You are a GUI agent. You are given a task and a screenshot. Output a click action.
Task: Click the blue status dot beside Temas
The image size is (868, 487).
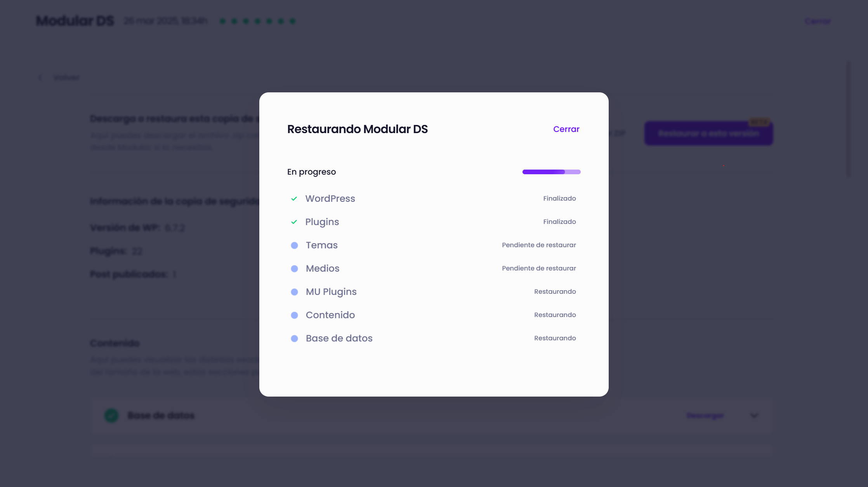pyautogui.click(x=294, y=245)
